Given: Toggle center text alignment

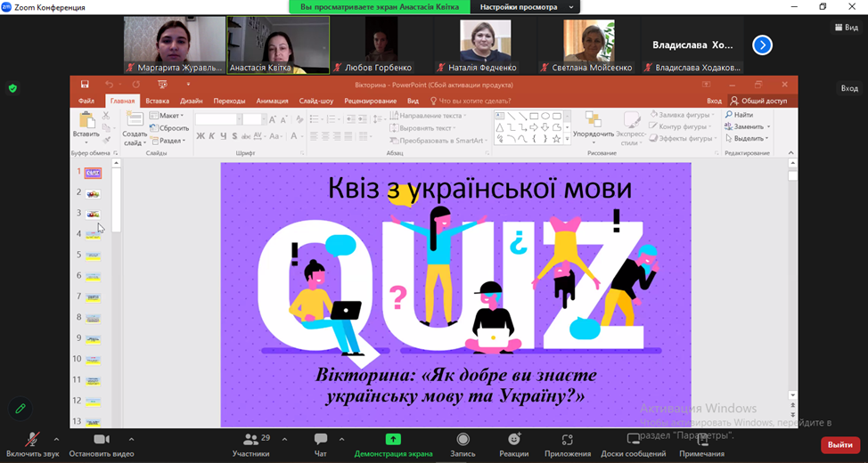Looking at the screenshot, I should tap(327, 136).
